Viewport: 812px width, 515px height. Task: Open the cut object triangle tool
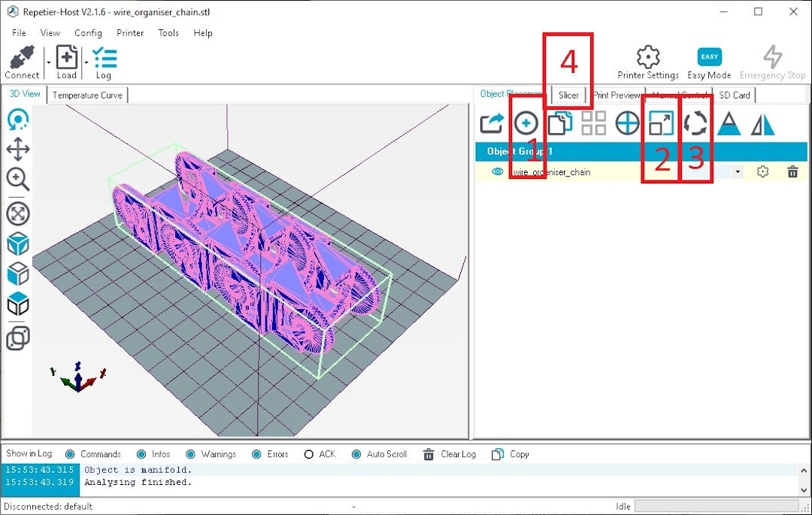coord(729,123)
